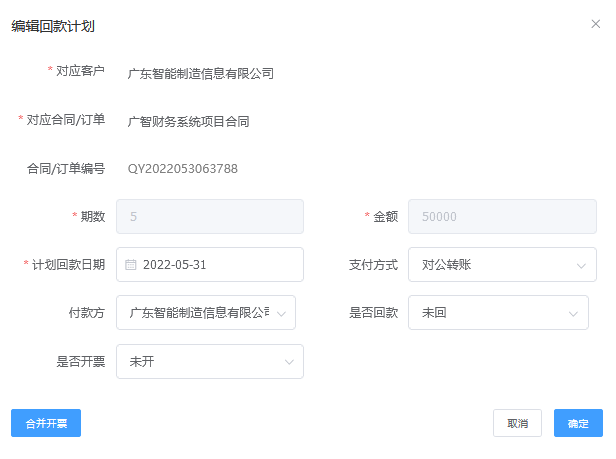Click the calendar icon in the date field

130,265
